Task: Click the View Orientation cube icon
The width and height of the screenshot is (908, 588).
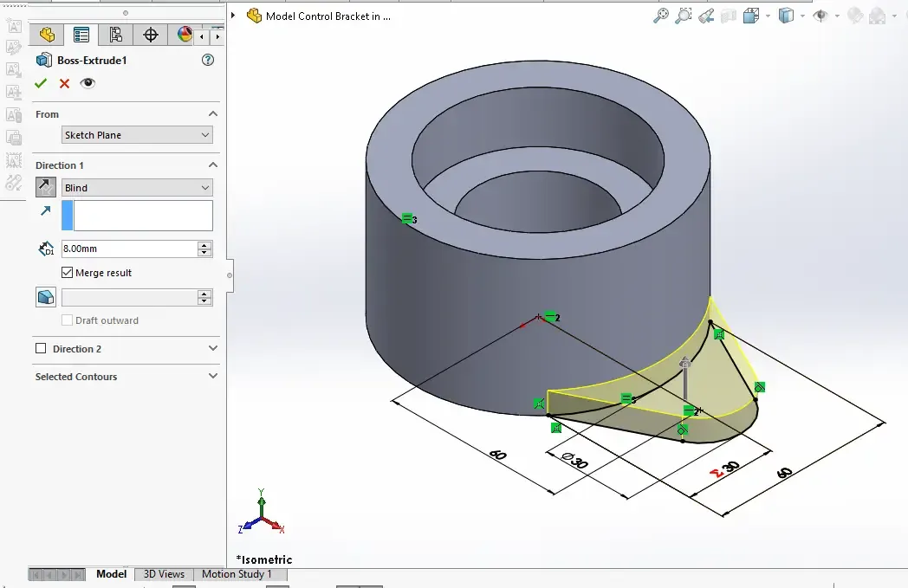Action: (751, 16)
